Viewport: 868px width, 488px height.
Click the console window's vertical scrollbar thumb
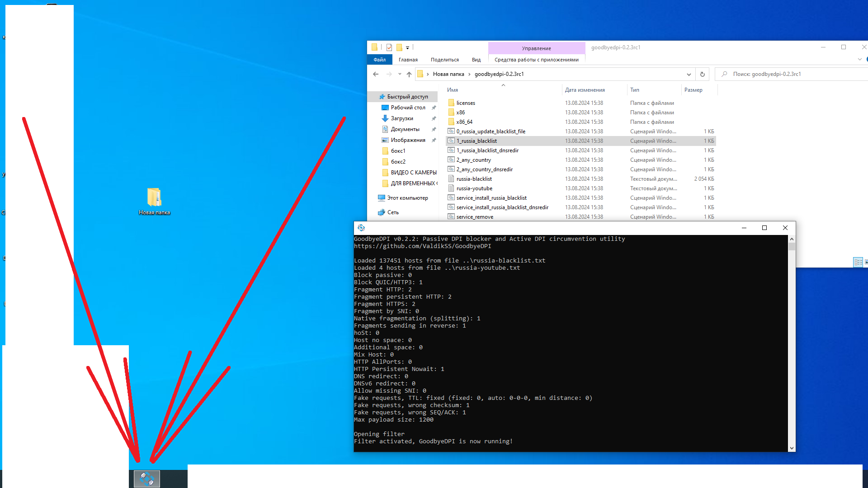pos(791,247)
